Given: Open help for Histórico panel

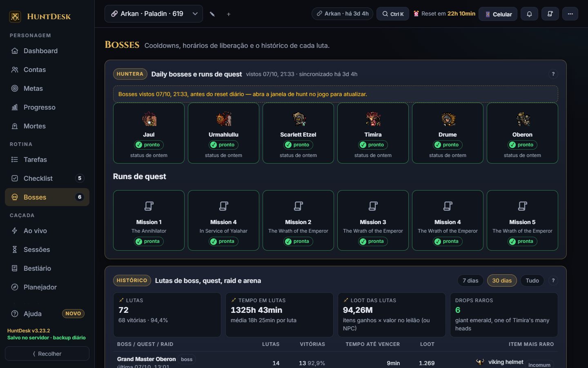Looking at the screenshot, I should coord(553,280).
